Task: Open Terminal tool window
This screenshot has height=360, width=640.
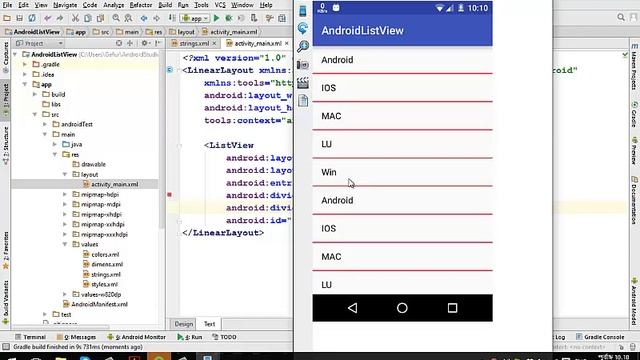Action: [x=30, y=337]
